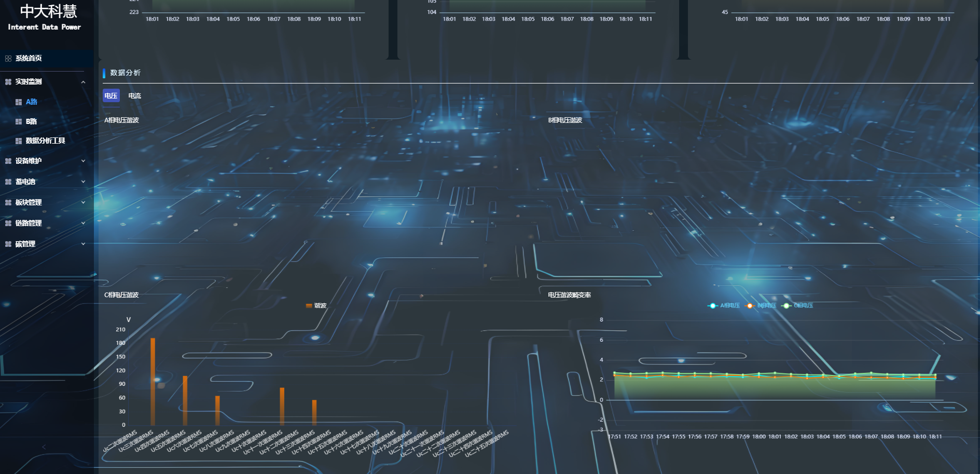
Task: Click the 链路管理 menu label
Action: (x=29, y=223)
